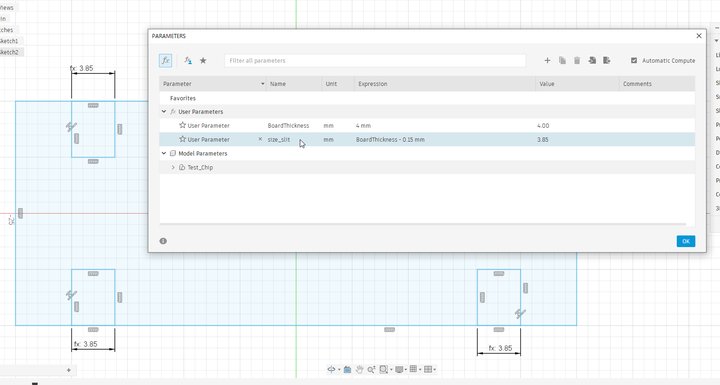Screen dimensions: 720x385
Task: Click parallel constraint glyph in top-left square
Action: (71, 126)
